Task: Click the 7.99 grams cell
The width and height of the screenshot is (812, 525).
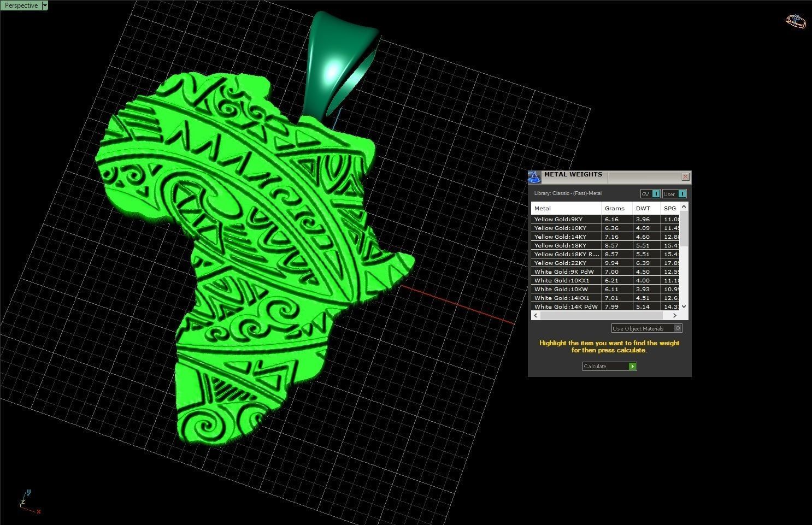Action: [x=617, y=306]
